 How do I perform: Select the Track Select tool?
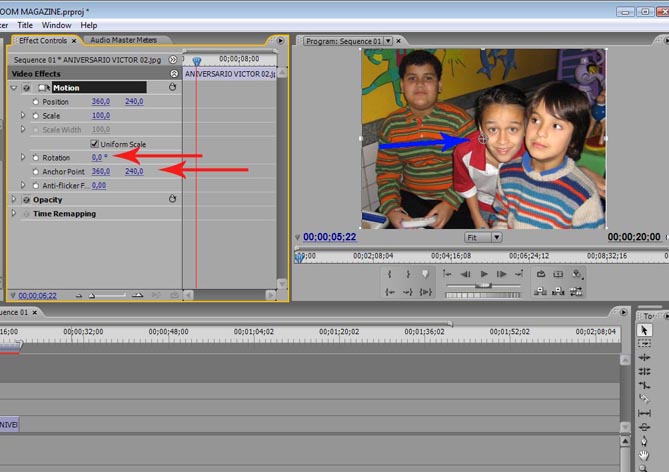pos(644,344)
